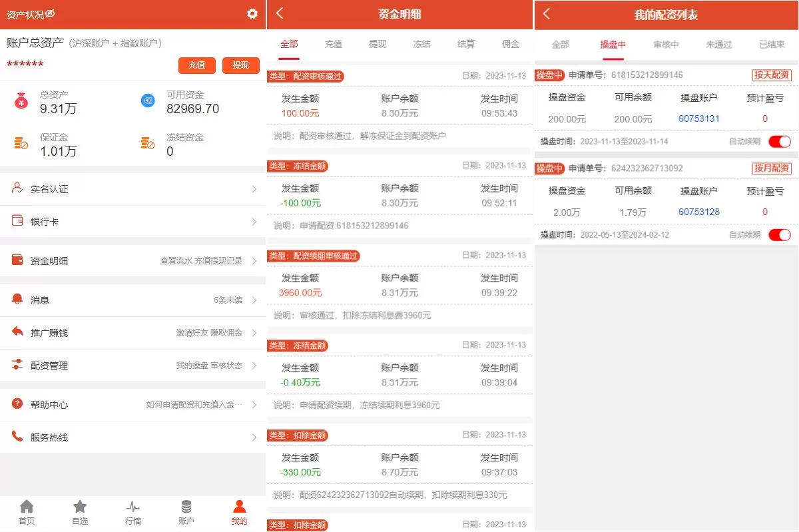Click the 按月配资 tag
Viewport: 799px width, 532px height.
click(772, 168)
